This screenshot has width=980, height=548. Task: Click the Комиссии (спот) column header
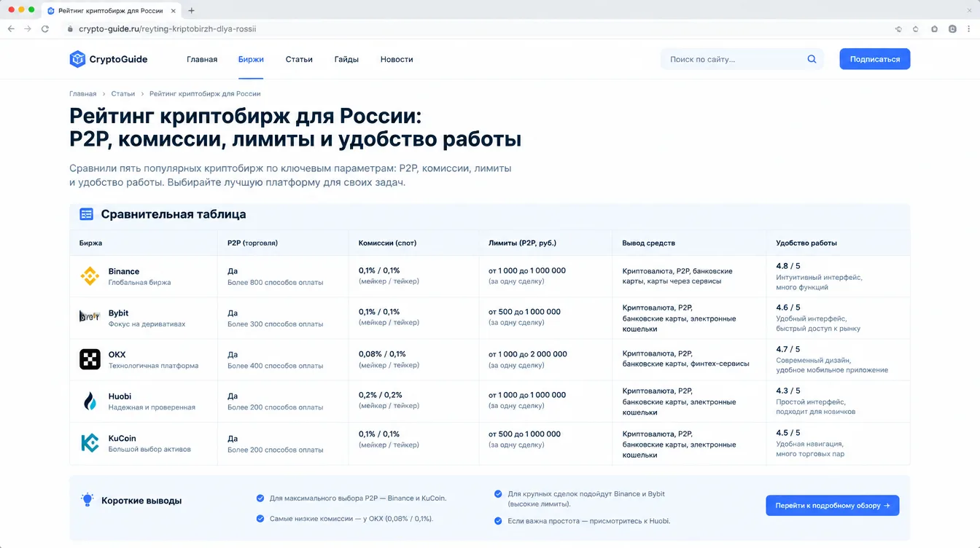[x=387, y=243]
